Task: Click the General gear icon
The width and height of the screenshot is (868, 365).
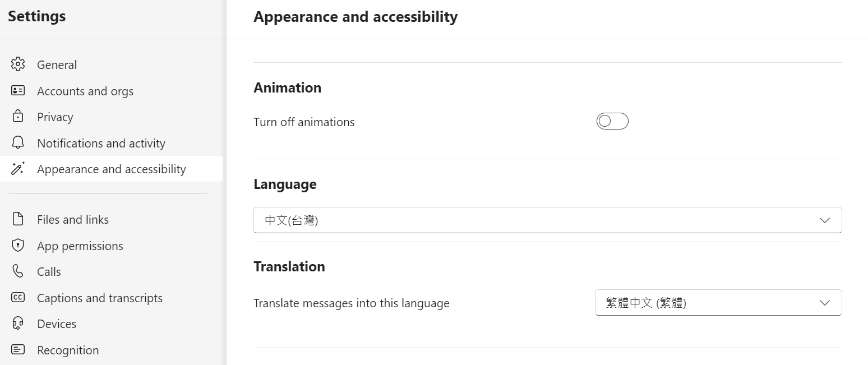Action: (18, 64)
